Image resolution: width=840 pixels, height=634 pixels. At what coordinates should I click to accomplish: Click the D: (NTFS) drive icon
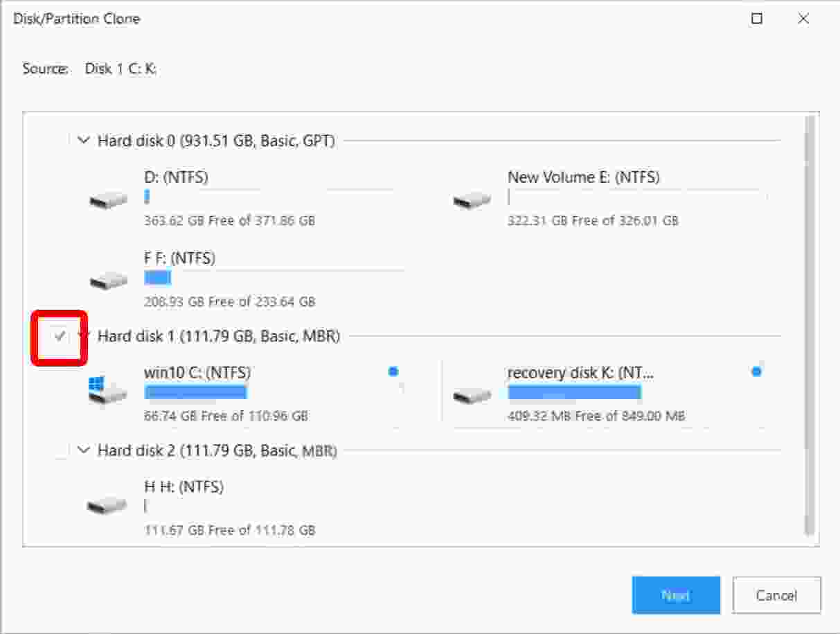point(109,200)
